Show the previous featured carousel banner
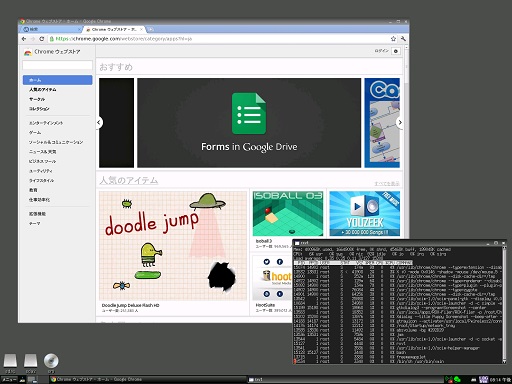 click(x=99, y=122)
